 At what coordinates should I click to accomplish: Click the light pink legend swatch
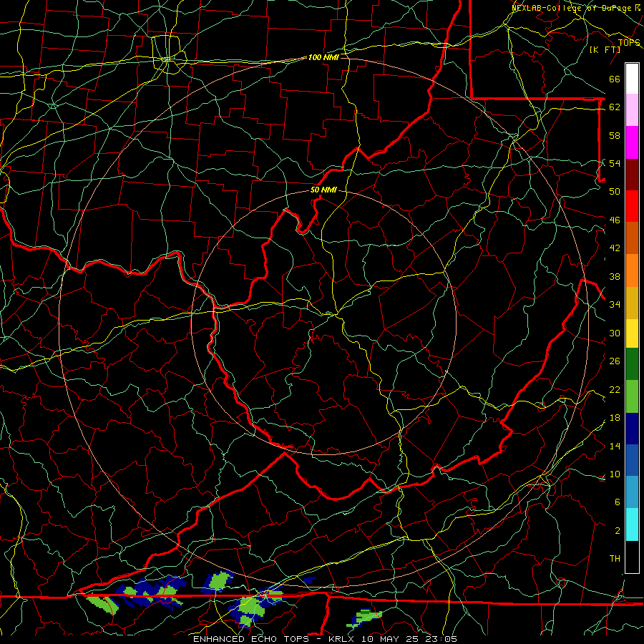point(632,110)
